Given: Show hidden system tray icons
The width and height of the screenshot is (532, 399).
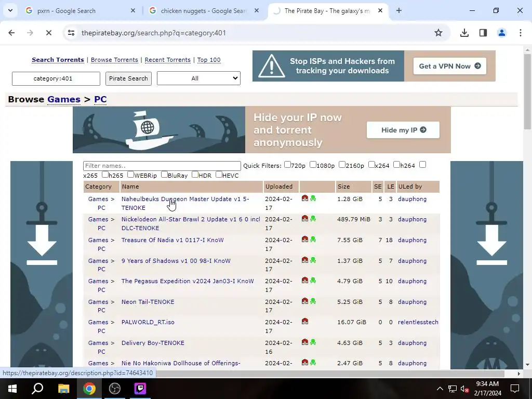Looking at the screenshot, I should (440, 389).
